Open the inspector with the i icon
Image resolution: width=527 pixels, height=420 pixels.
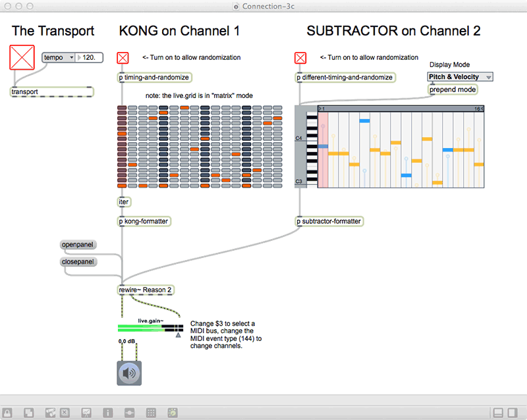coord(108,413)
